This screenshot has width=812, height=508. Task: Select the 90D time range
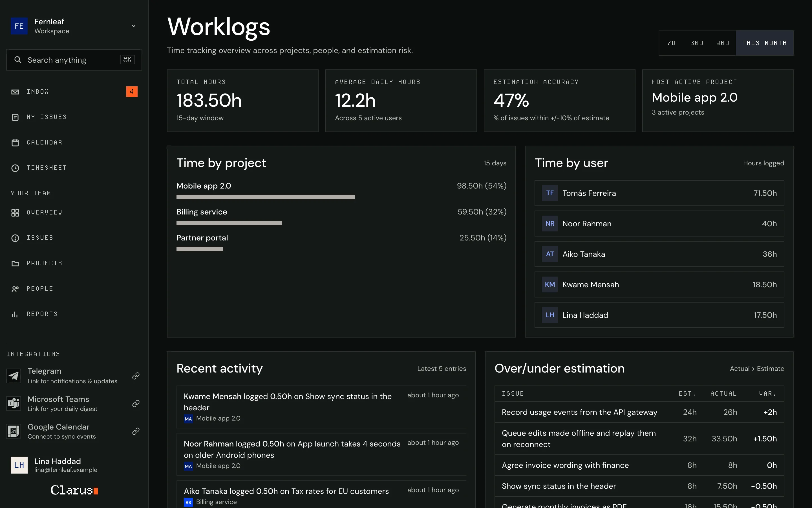click(x=723, y=43)
